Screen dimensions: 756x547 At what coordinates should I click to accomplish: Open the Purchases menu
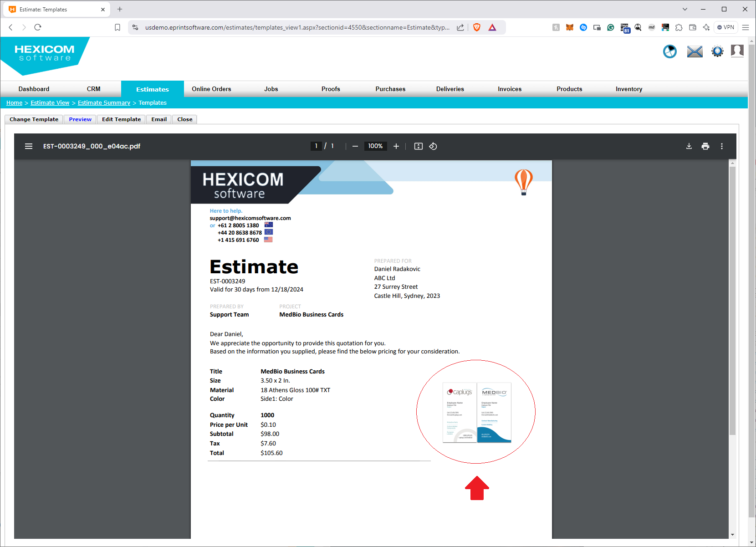(390, 89)
